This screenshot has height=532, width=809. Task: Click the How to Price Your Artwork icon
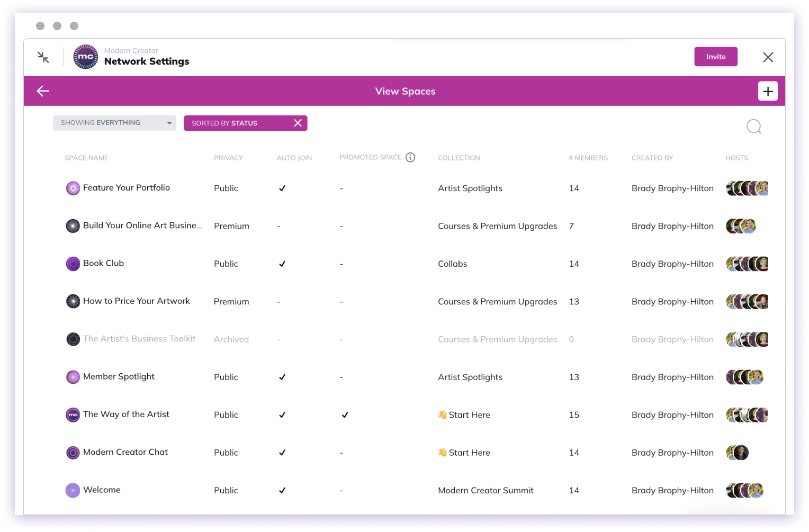tap(73, 301)
